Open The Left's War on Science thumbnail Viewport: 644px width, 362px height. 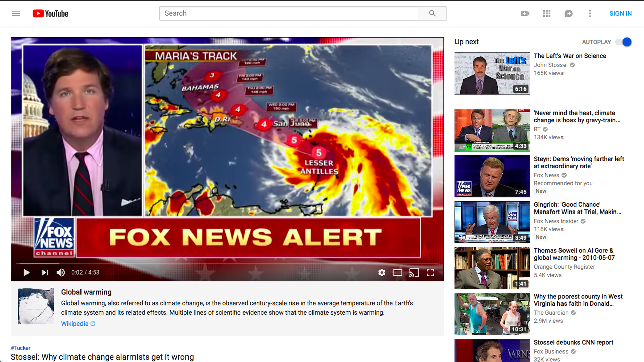click(492, 73)
